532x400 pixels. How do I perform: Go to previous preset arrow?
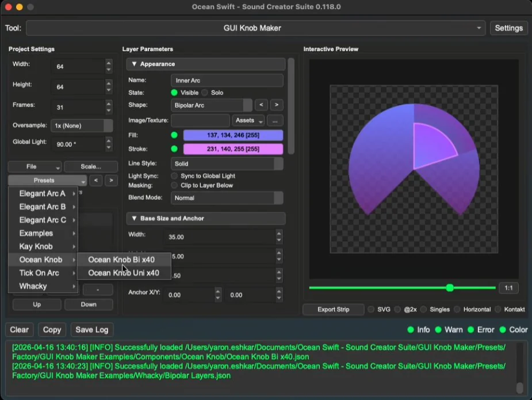(96, 180)
